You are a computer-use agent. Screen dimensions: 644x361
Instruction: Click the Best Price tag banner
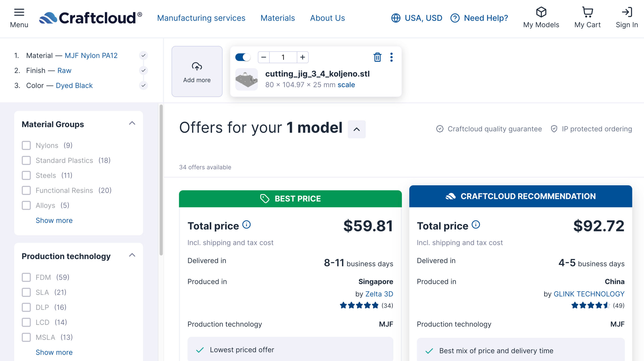(290, 199)
